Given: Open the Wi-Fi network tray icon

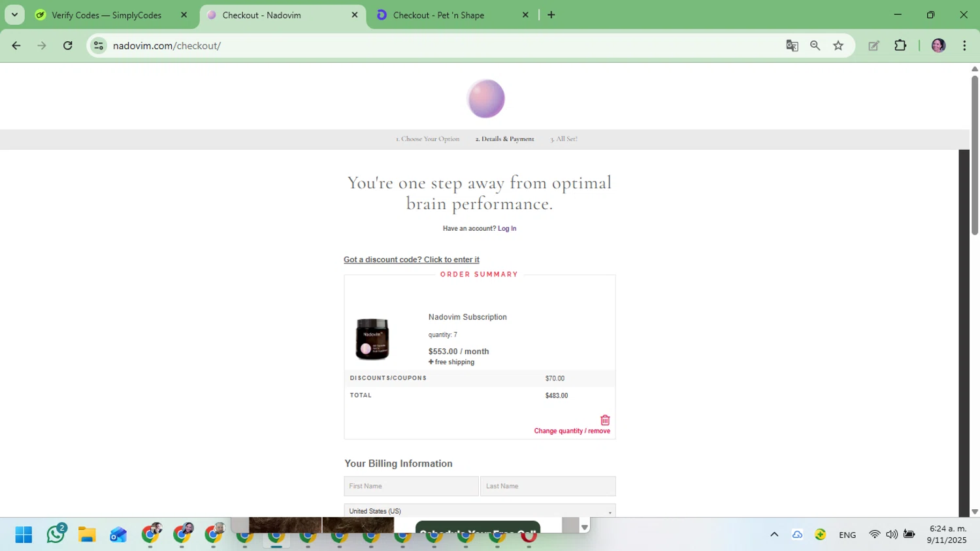Looking at the screenshot, I should pyautogui.click(x=874, y=535).
